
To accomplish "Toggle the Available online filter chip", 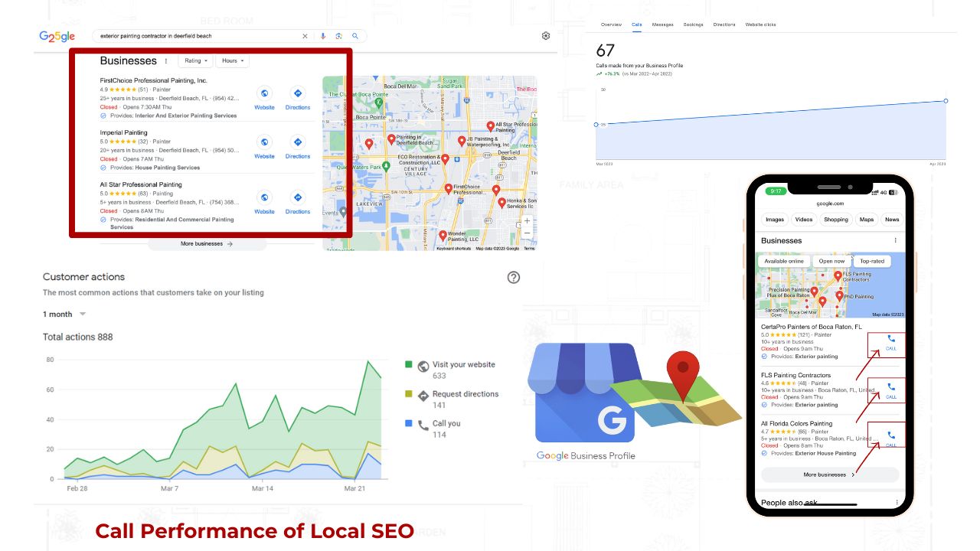I will 785,261.
